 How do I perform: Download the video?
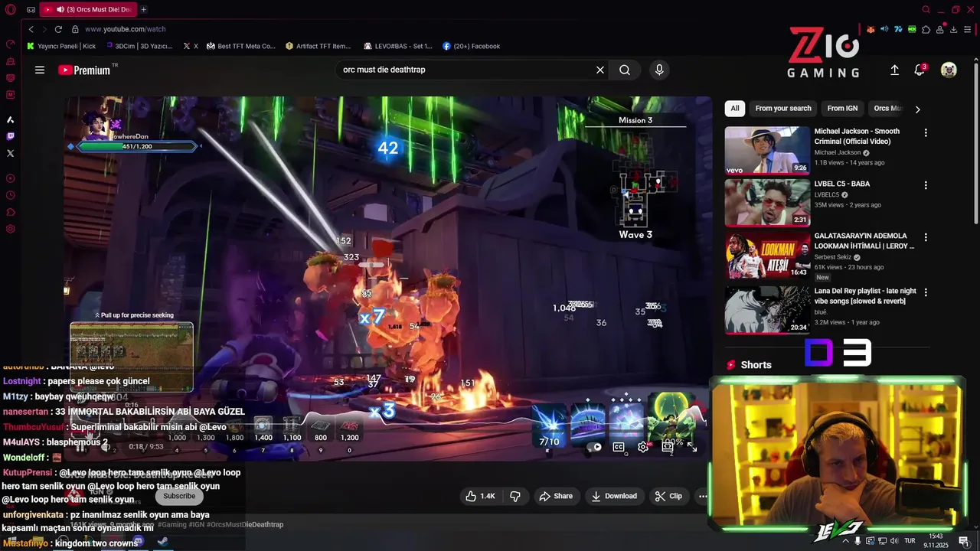tap(614, 496)
